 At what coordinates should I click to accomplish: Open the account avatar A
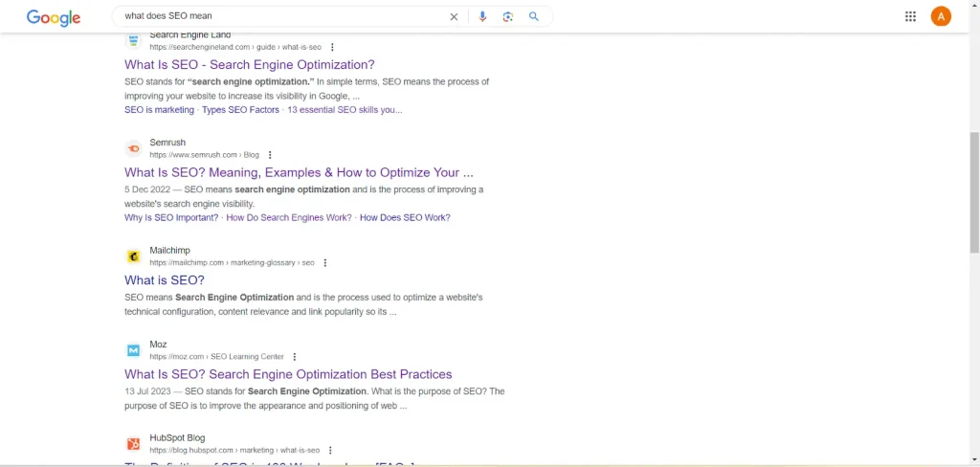click(x=941, y=16)
